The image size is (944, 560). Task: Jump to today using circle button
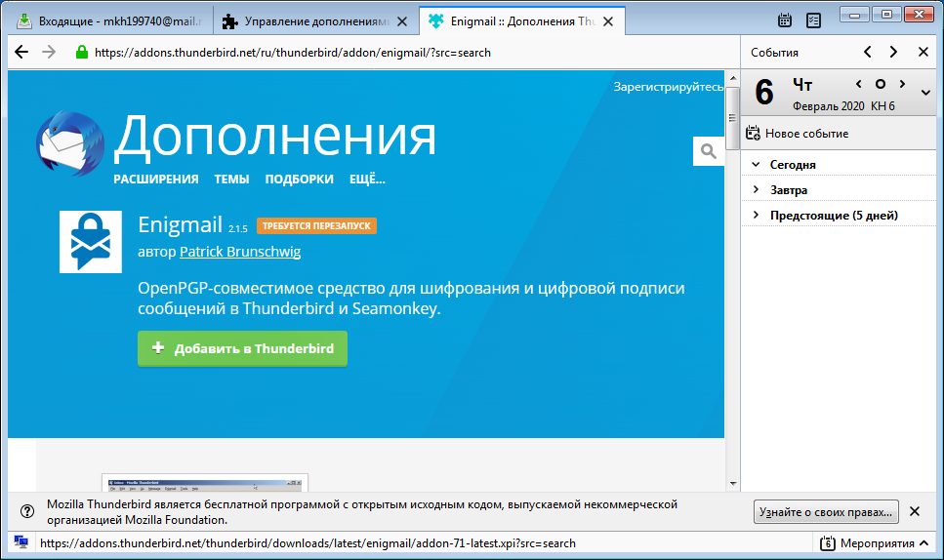pyautogui.click(x=881, y=84)
